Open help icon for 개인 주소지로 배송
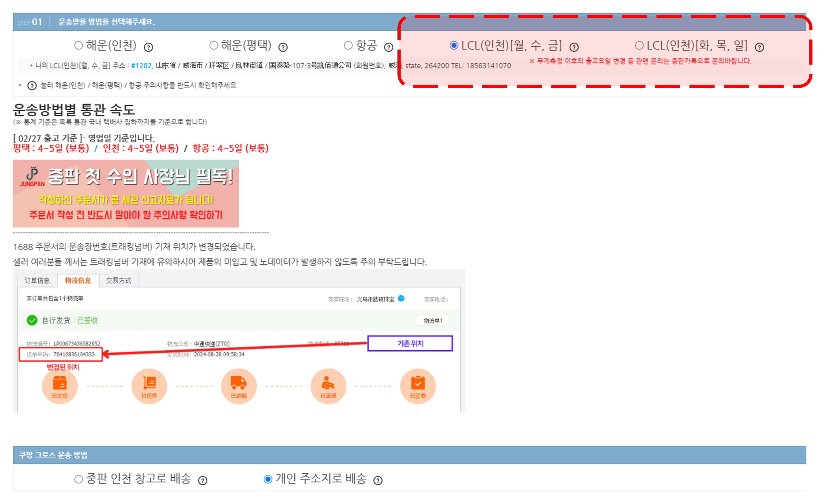The image size is (825, 504). pos(378,480)
